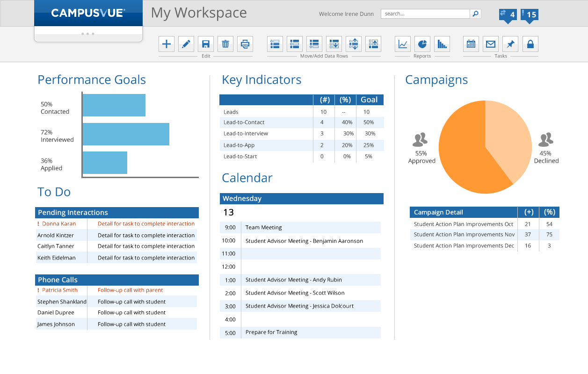Click the Add (plus) toolbar icon

pyautogui.click(x=167, y=44)
